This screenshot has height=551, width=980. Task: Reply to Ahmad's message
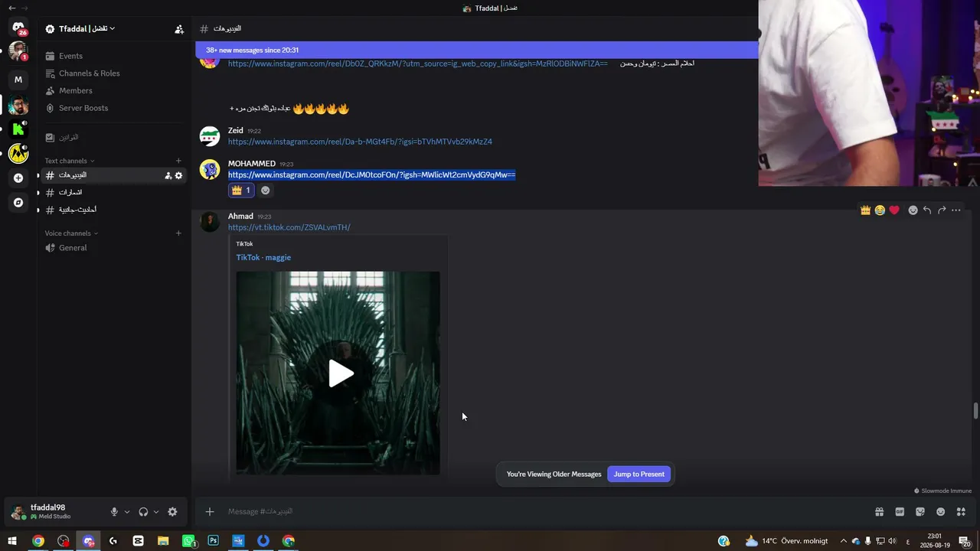tap(927, 210)
